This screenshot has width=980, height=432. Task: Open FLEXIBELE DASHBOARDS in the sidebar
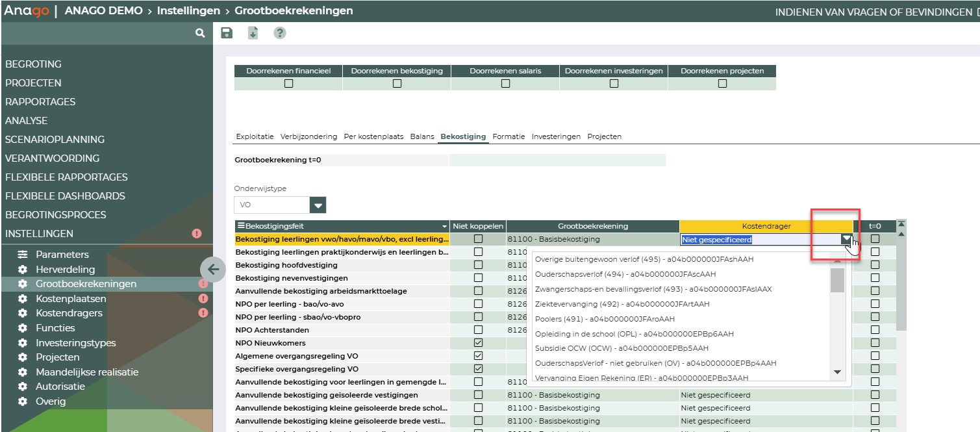click(65, 196)
